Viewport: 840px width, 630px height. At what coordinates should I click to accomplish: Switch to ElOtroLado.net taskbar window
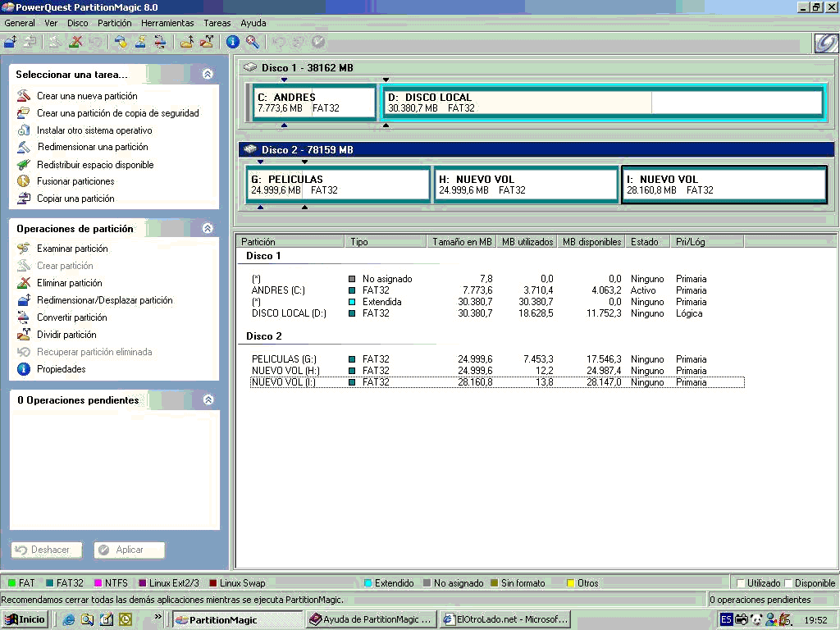[x=505, y=620]
